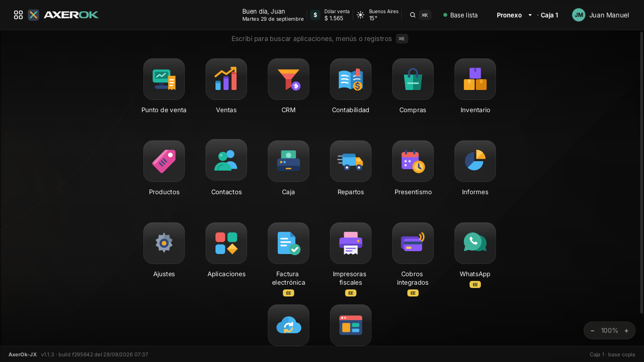The width and height of the screenshot is (644, 362).
Task: Click the Base lista status indicator
Action: (461, 15)
